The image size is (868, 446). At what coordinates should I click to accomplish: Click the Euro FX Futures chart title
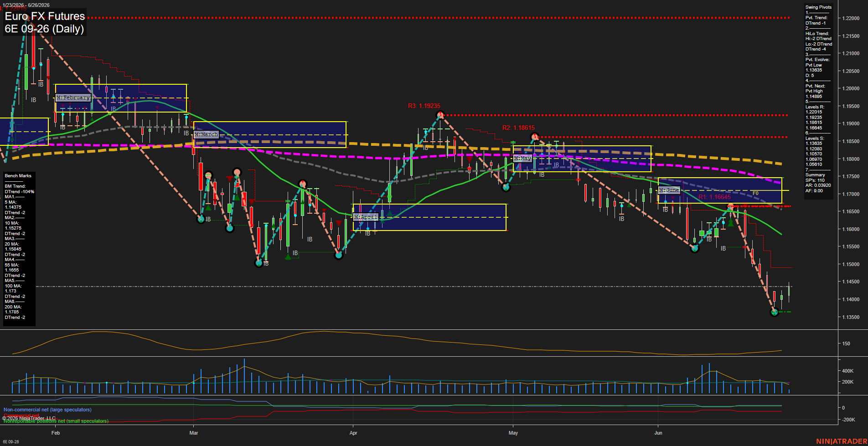[45, 16]
